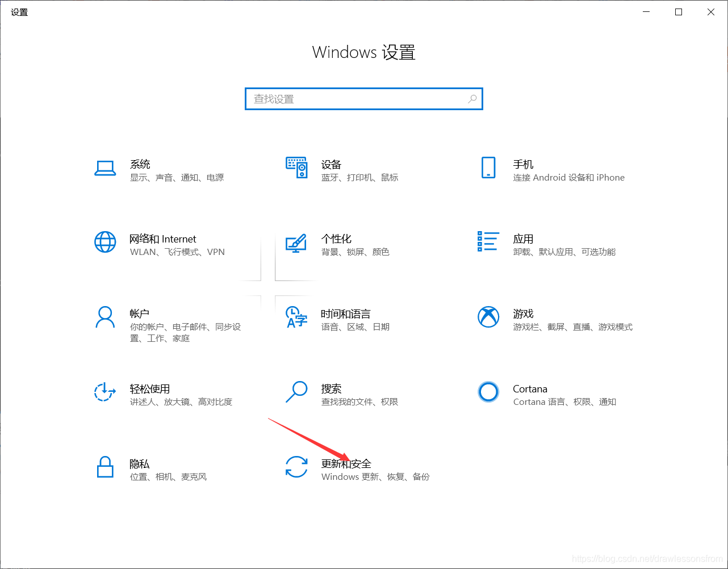Image resolution: width=728 pixels, height=569 pixels.
Task: Select the 时间和语言 heading
Action: (x=346, y=314)
